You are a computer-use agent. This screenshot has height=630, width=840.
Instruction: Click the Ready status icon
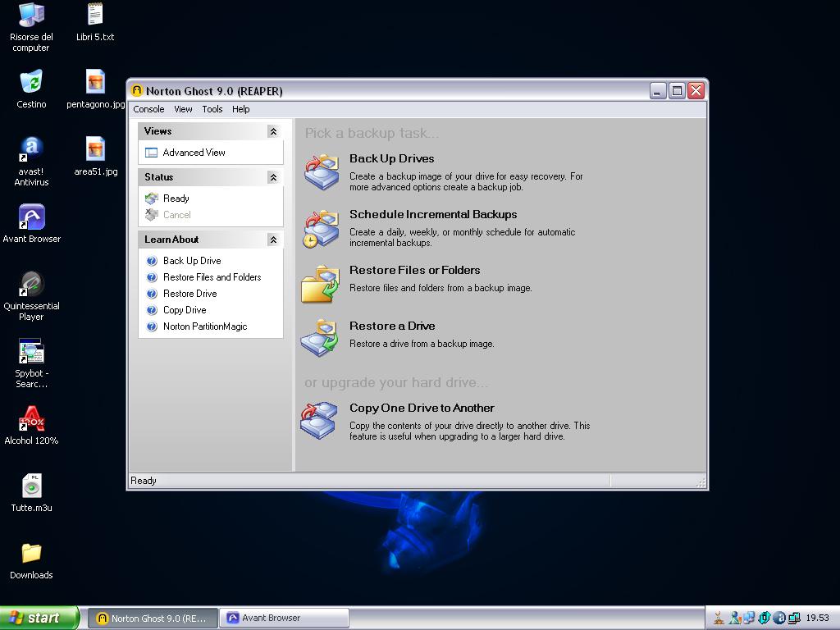click(x=152, y=199)
